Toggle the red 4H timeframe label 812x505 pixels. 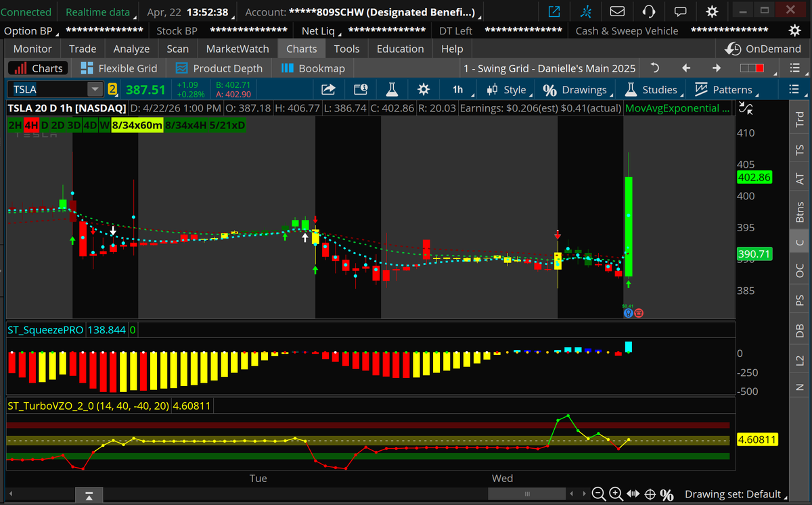31,125
